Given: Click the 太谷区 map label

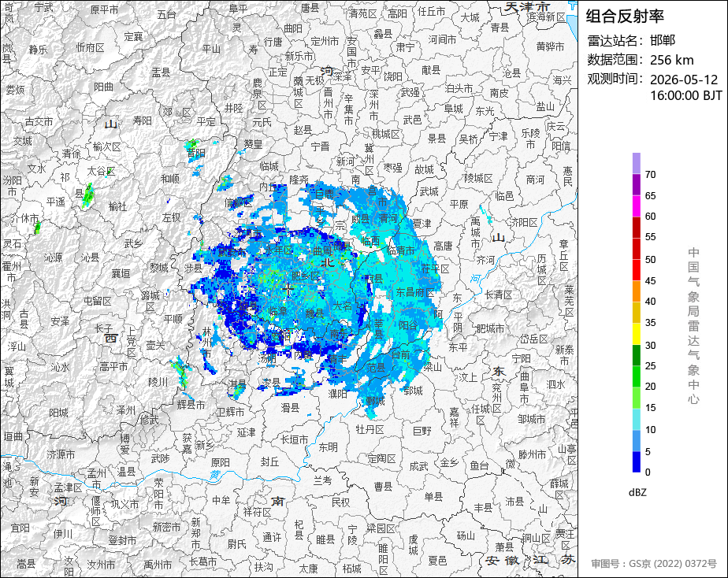Looking at the screenshot, I should 101,172.
